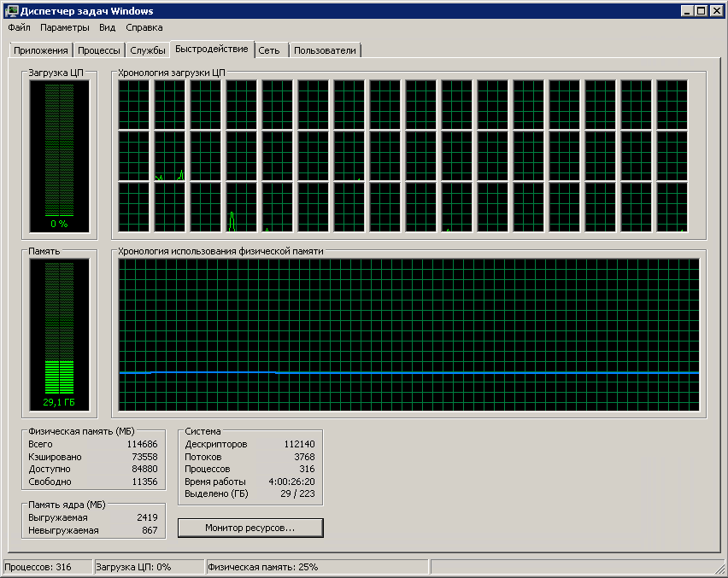Click the CPU load gauge showing 0 %
This screenshot has width=728, height=578.
coord(60,156)
